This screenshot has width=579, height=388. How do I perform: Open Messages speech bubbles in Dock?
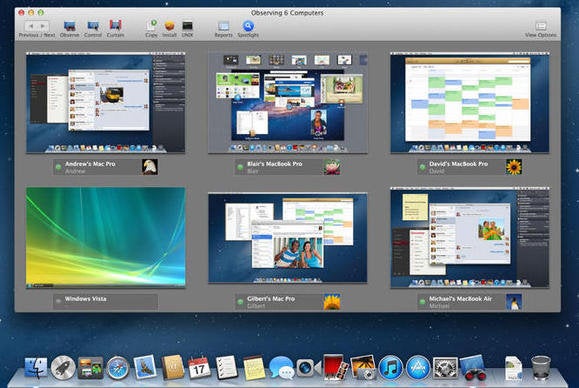281,368
